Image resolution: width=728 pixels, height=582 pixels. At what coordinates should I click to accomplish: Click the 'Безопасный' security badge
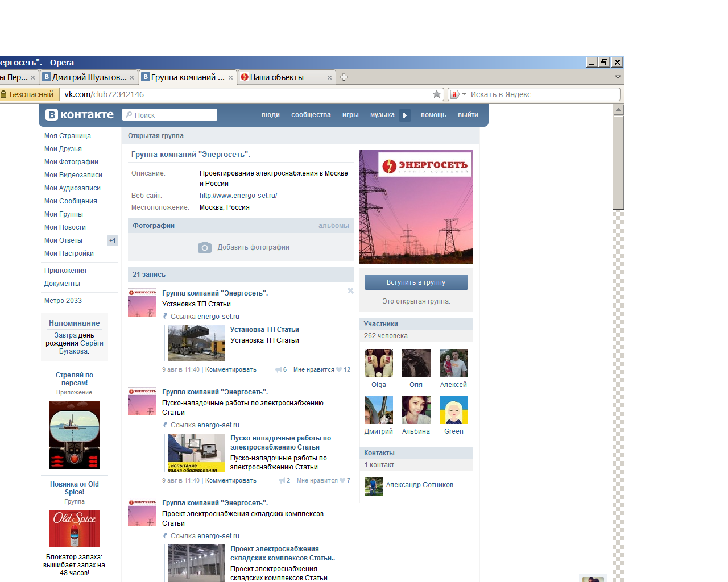tap(28, 94)
